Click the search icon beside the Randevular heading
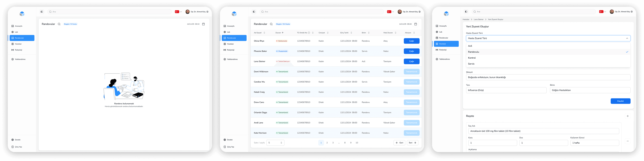This screenshot has width=644, height=161. pyautogui.click(x=59, y=24)
